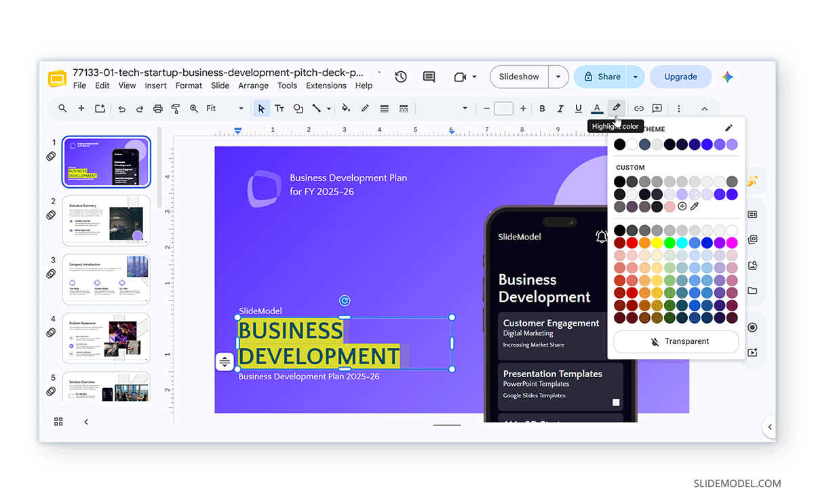Insert a link
The image size is (814, 504).
pos(639,109)
